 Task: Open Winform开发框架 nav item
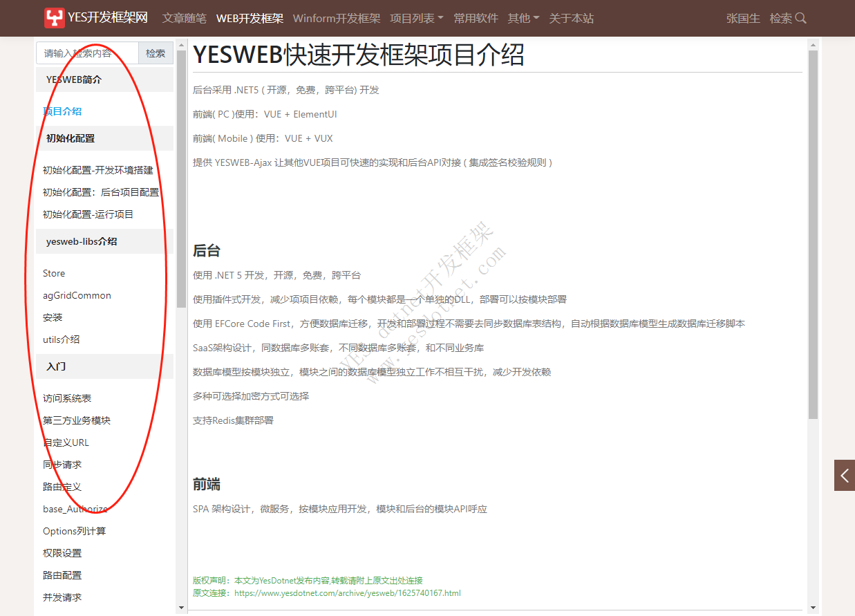337,19
